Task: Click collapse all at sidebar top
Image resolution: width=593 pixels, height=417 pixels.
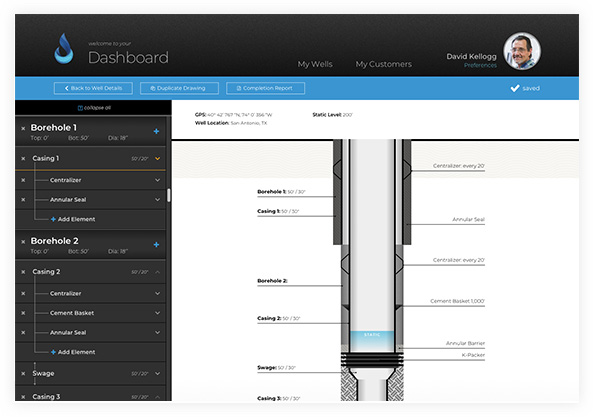Action: point(94,108)
